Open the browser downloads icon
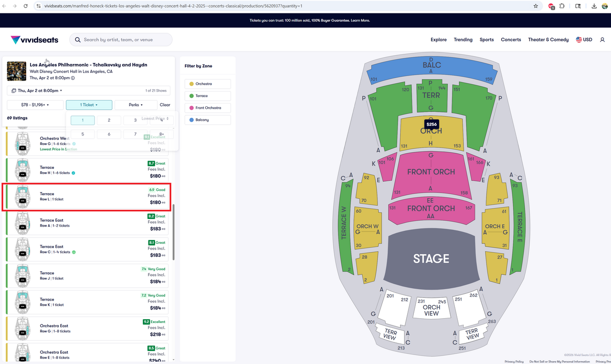This screenshot has width=611, height=364. pos(594,6)
